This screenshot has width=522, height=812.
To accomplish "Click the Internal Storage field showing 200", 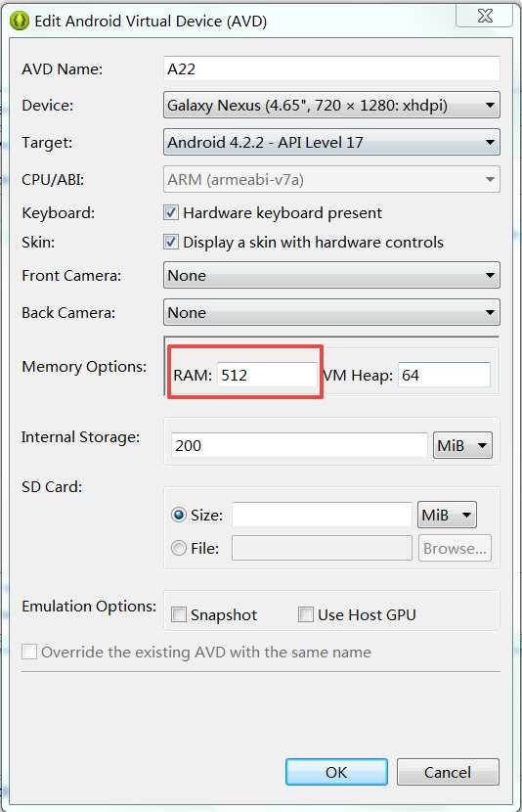I will click(299, 445).
